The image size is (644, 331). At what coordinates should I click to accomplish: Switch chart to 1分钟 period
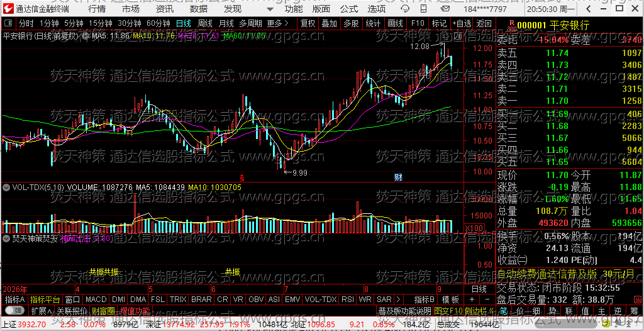49,23
